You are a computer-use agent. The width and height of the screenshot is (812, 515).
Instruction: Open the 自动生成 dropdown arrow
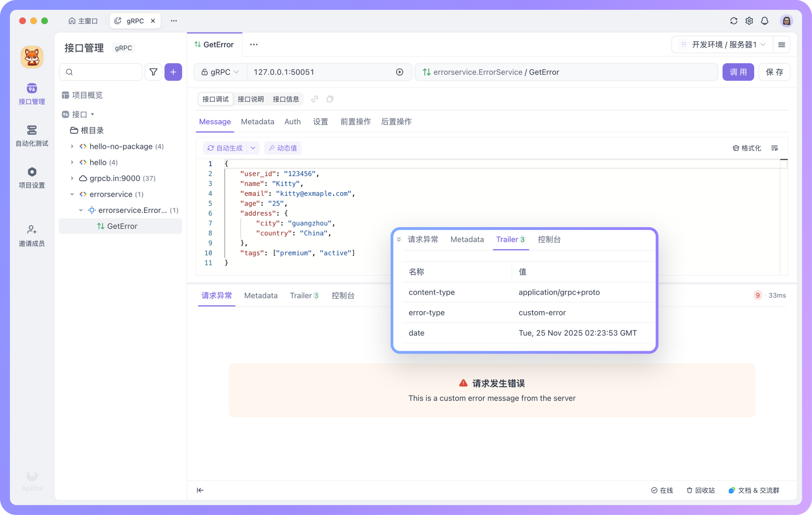[x=253, y=148]
